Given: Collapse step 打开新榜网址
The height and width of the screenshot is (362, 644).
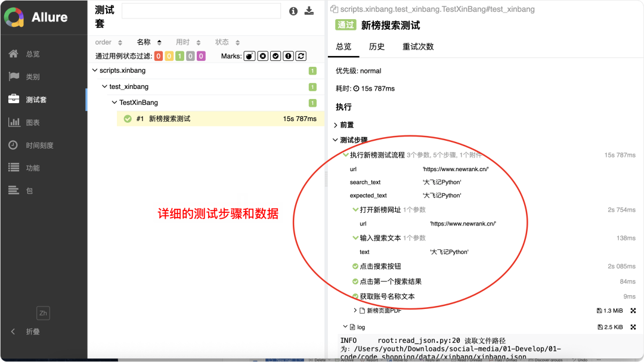Looking at the screenshot, I should tap(355, 209).
